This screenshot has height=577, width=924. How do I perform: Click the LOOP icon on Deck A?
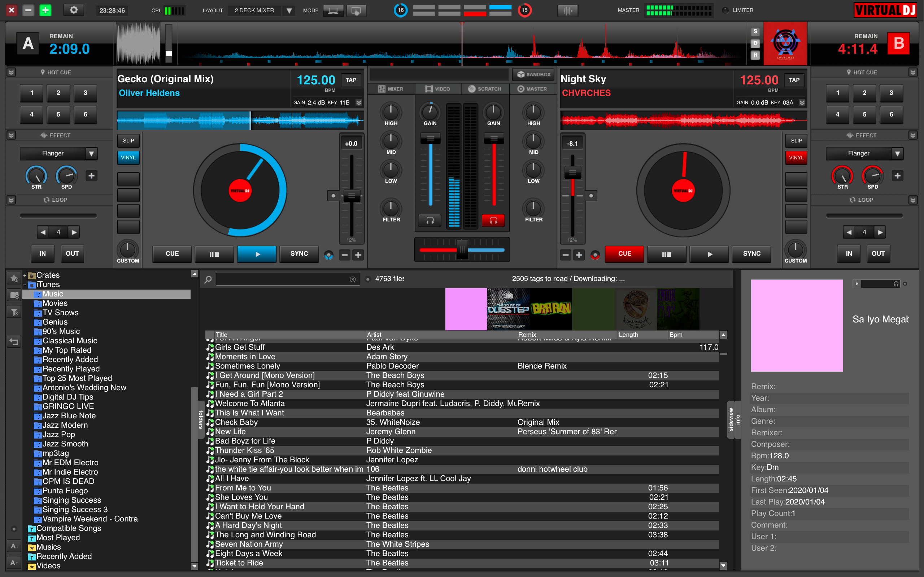tap(44, 199)
